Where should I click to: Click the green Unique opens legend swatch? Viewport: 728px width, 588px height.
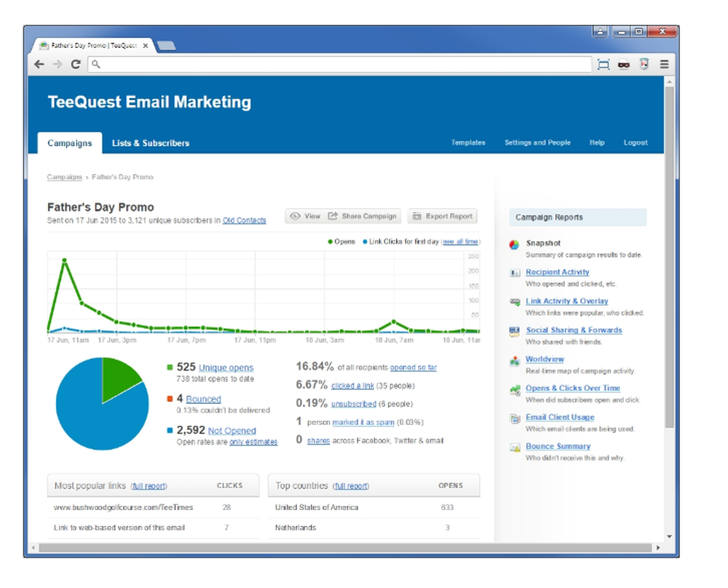(170, 367)
